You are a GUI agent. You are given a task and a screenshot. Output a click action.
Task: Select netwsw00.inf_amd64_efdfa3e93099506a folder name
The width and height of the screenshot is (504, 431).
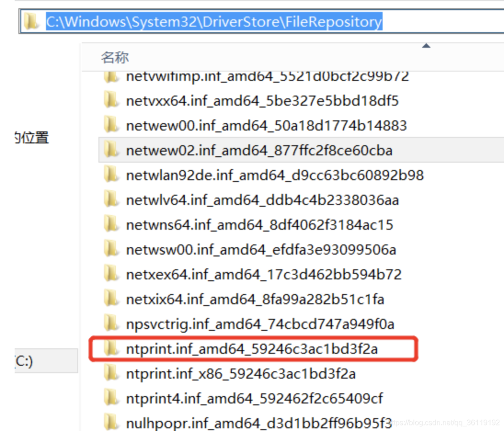coord(261,250)
